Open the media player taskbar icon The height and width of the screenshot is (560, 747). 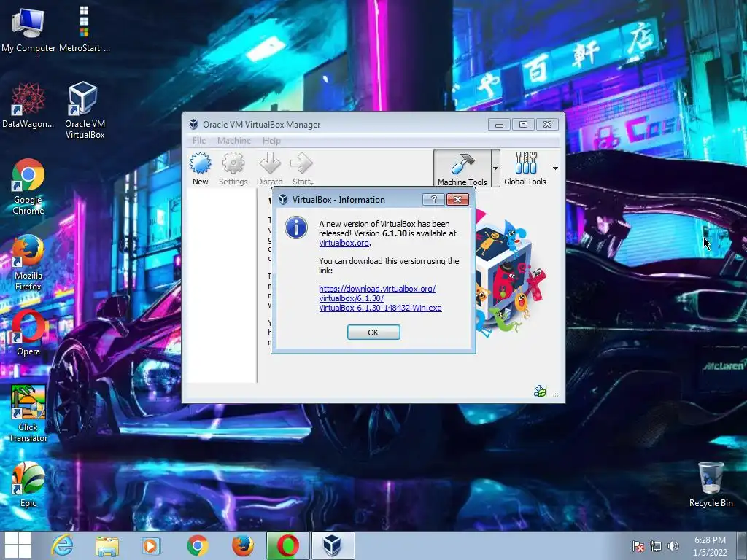pyautogui.click(x=152, y=545)
